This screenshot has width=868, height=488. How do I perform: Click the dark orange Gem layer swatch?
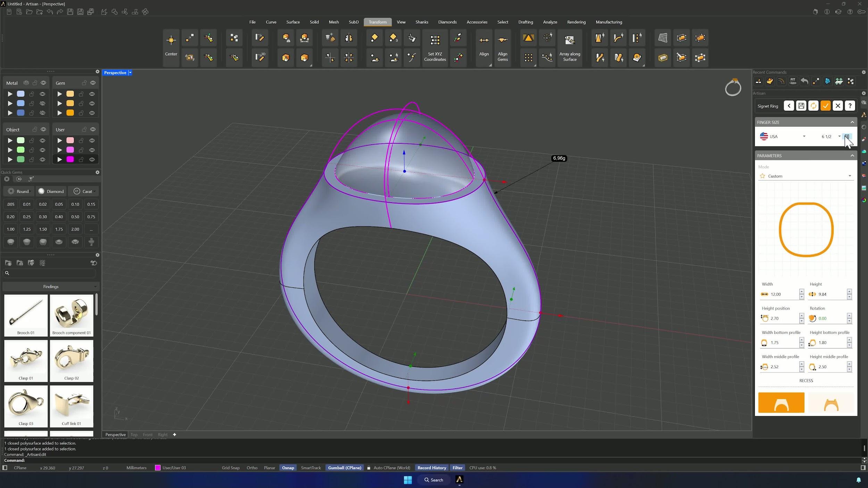[x=70, y=113]
